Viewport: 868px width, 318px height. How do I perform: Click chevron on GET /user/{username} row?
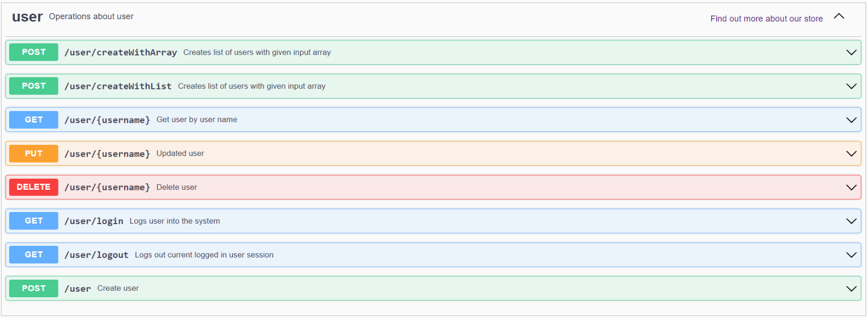[x=851, y=120]
